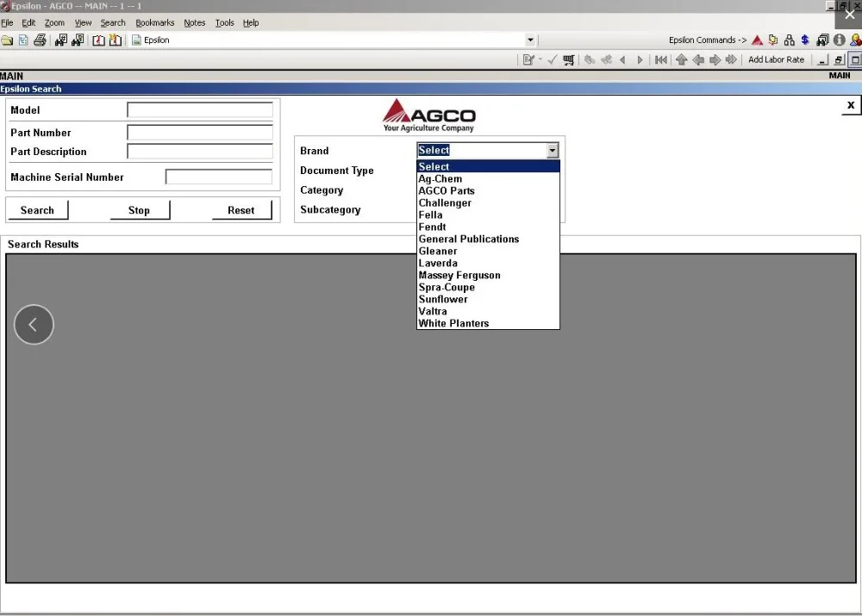The image size is (862, 616).
Task: Choose Challenger from Brand list
Action: tap(488, 202)
